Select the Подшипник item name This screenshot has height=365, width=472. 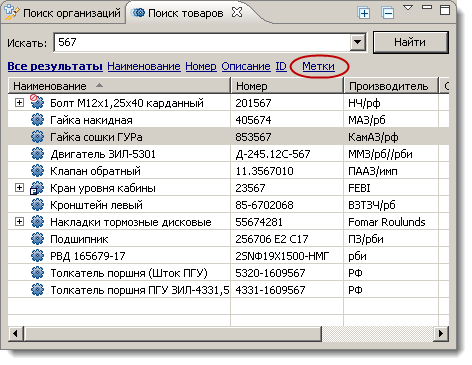point(79,239)
